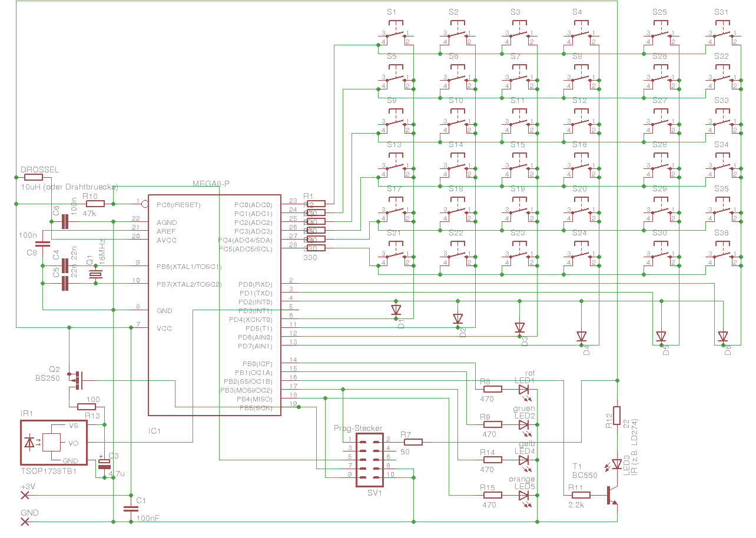This screenshot has height=538, width=756.
Task: Click the T1 BC550 transistor symbol
Action: click(x=612, y=495)
